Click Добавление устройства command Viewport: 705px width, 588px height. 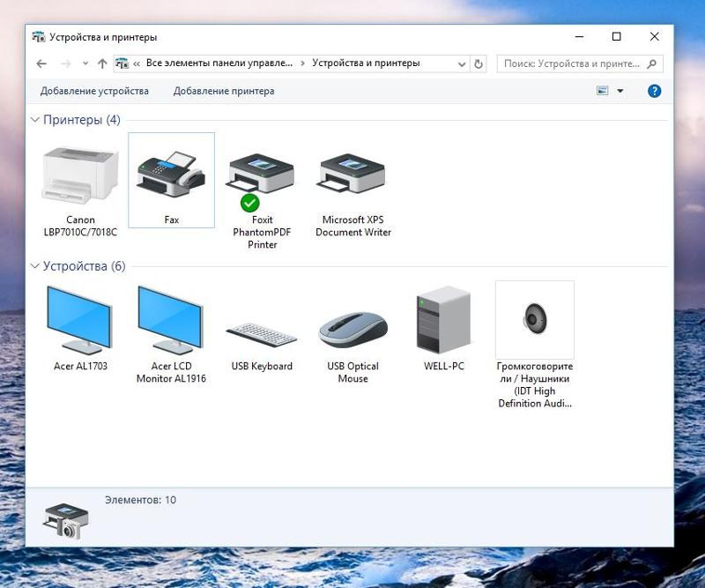(94, 91)
